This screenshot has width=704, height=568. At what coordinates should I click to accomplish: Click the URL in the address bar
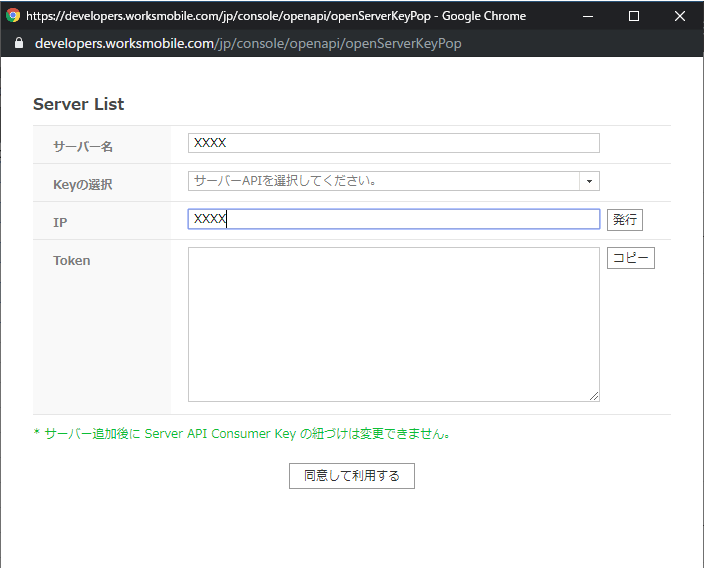click(x=248, y=44)
